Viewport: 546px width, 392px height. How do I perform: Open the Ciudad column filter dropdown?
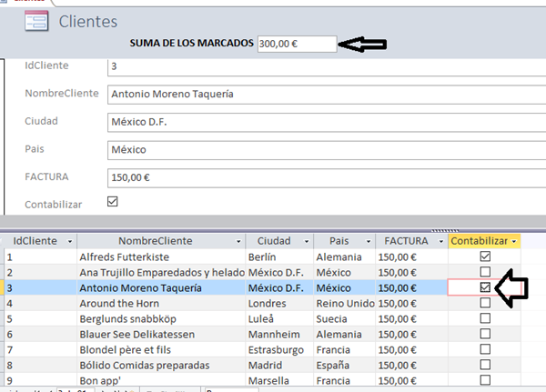point(305,241)
